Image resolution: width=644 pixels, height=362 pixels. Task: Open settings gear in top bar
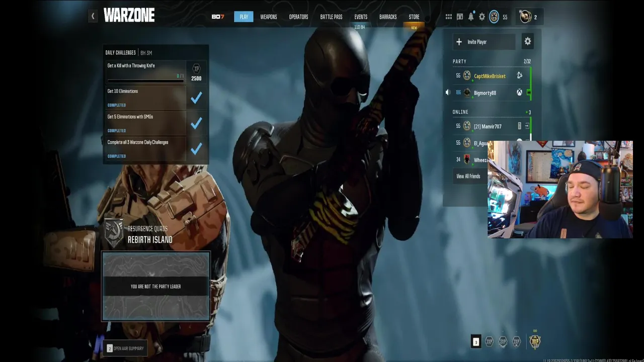pyautogui.click(x=482, y=17)
